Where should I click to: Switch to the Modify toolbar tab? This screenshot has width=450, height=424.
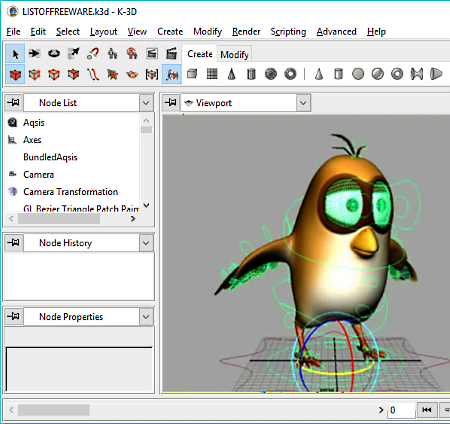(234, 54)
